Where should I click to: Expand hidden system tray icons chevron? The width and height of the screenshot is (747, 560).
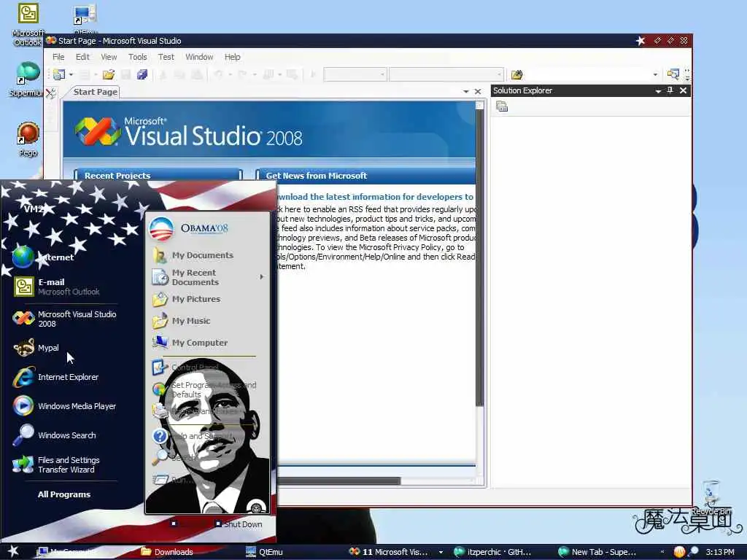[662, 552]
